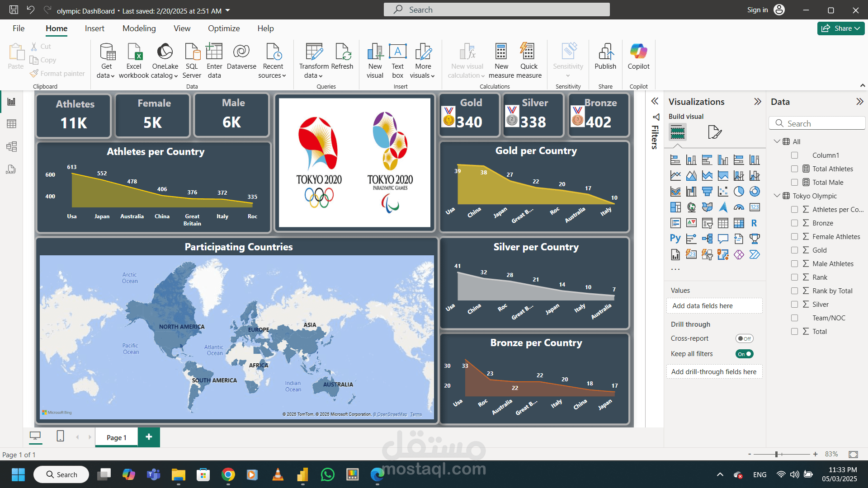Open the Share dropdown
Image resolution: width=868 pixels, height=488 pixels.
point(841,28)
